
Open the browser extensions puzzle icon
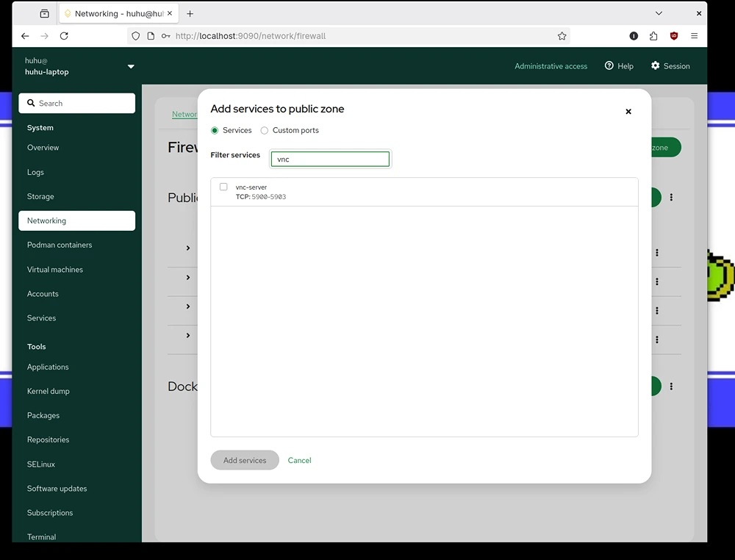pyautogui.click(x=653, y=36)
